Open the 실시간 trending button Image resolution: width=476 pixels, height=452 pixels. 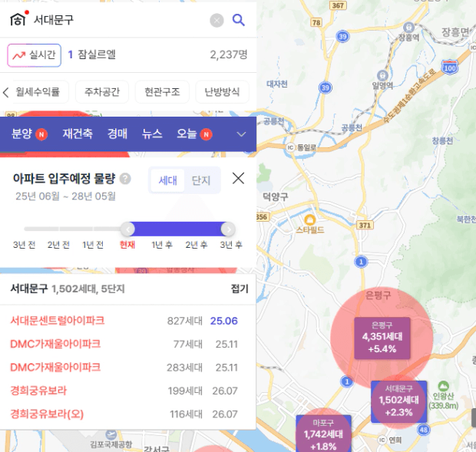pos(35,55)
